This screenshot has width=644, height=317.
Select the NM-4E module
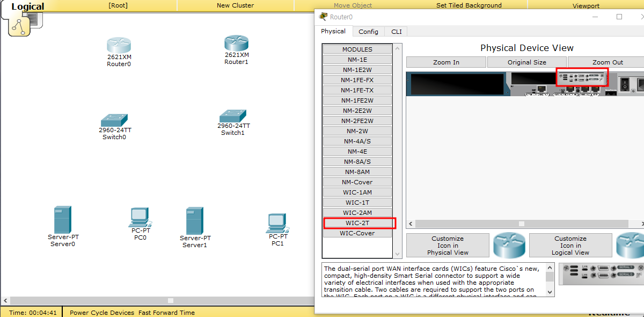pos(357,152)
